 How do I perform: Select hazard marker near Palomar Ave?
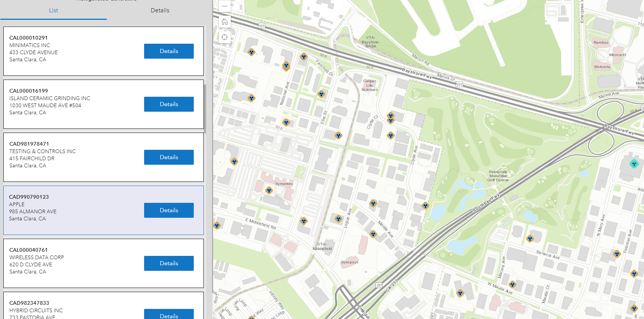coord(617,254)
